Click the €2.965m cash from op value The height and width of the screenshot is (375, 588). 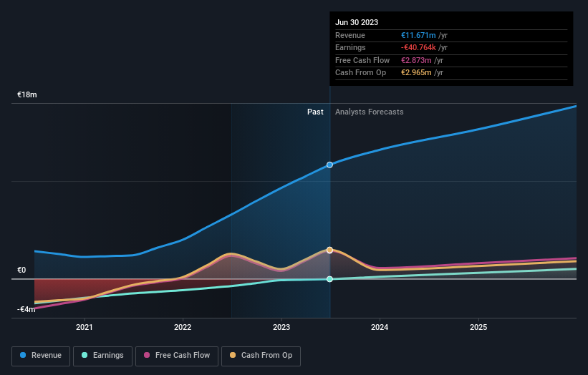[x=416, y=73]
